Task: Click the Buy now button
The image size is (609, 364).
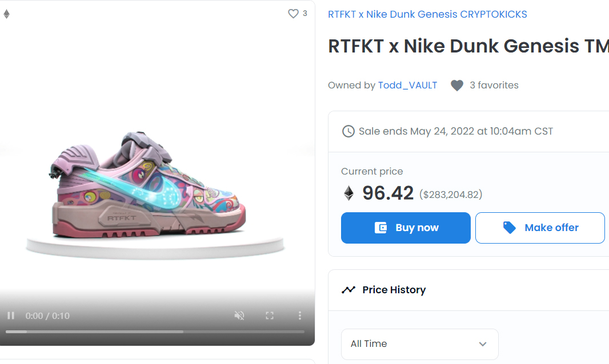Action: (x=406, y=228)
